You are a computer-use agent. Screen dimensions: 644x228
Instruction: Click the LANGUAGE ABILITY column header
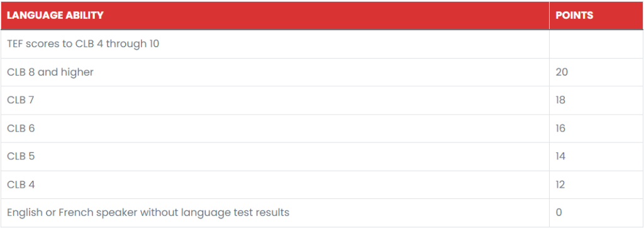click(55, 16)
